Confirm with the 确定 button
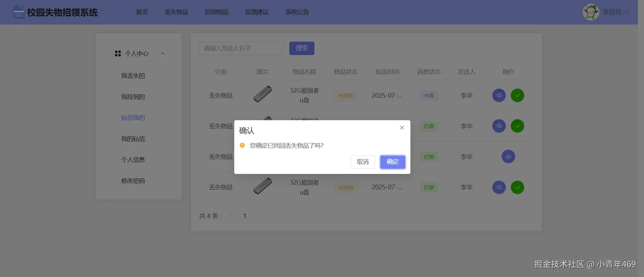 (x=393, y=162)
